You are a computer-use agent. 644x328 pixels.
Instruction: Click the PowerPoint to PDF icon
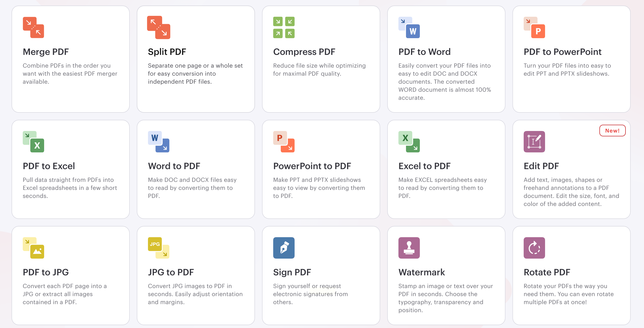[x=284, y=142]
